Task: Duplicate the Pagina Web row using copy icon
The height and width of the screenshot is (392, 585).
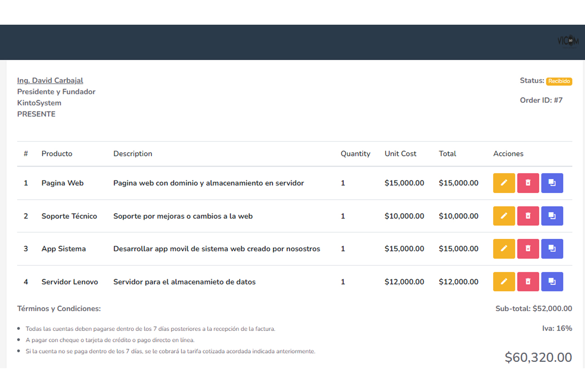Action: pyautogui.click(x=552, y=183)
